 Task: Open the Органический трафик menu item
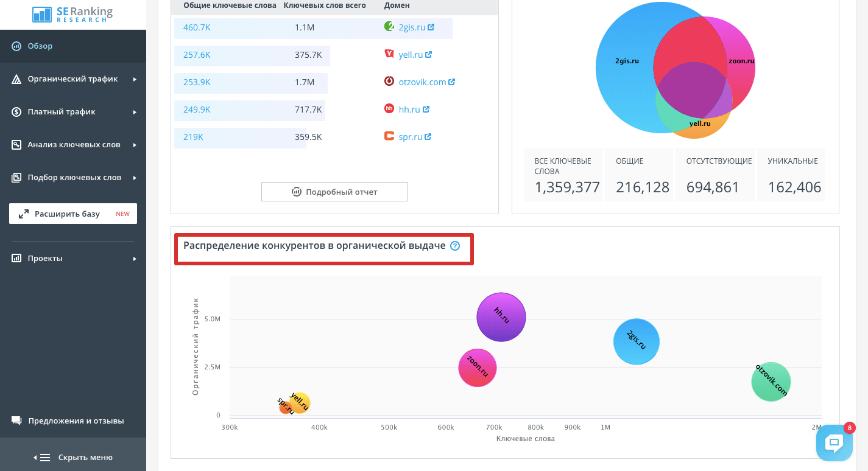pos(73,79)
